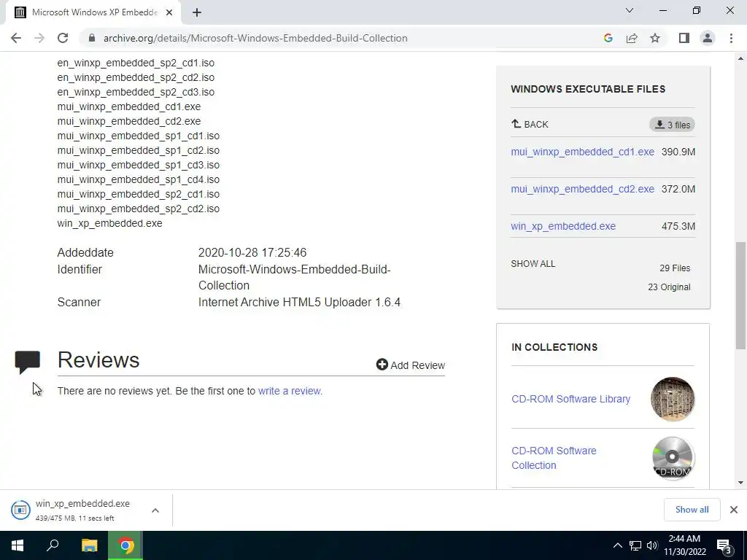Follow the 'write a review' link
Screen dimensions: 747x560
pos(289,391)
